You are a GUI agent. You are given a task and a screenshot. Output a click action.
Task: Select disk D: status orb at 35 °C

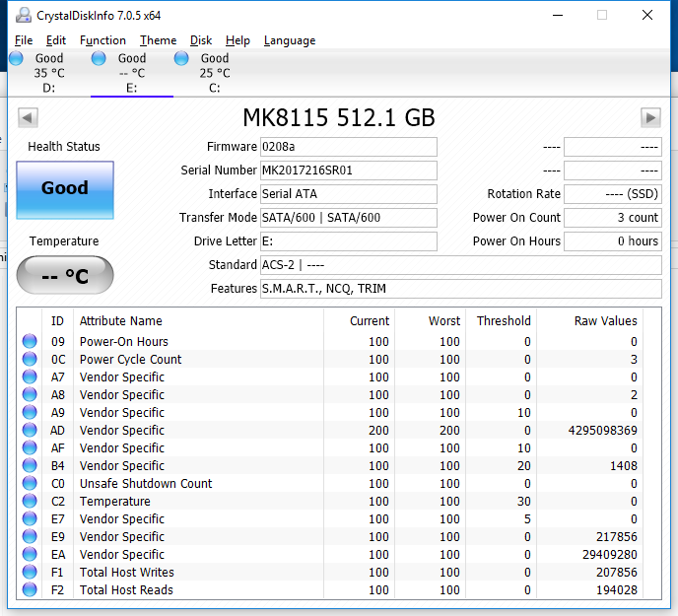[x=17, y=59]
